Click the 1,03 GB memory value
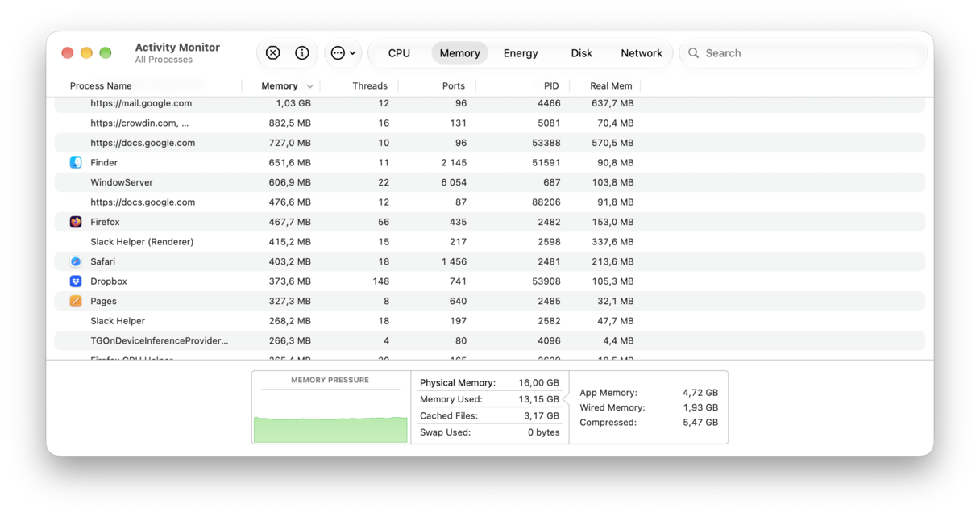The height and width of the screenshot is (517, 980). coord(293,103)
